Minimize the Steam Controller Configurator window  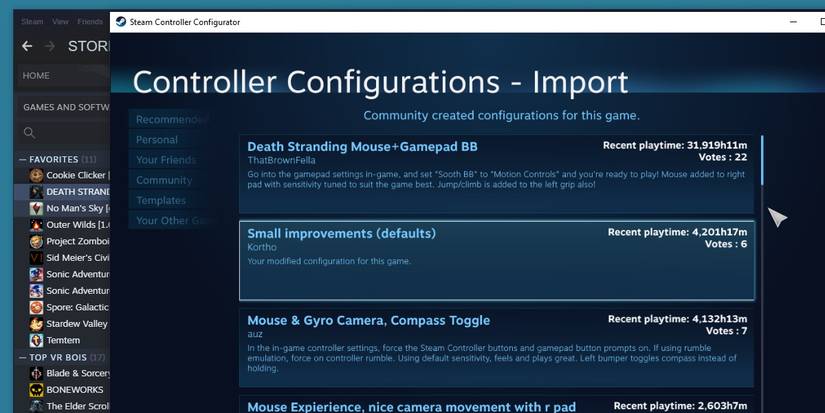point(793,22)
